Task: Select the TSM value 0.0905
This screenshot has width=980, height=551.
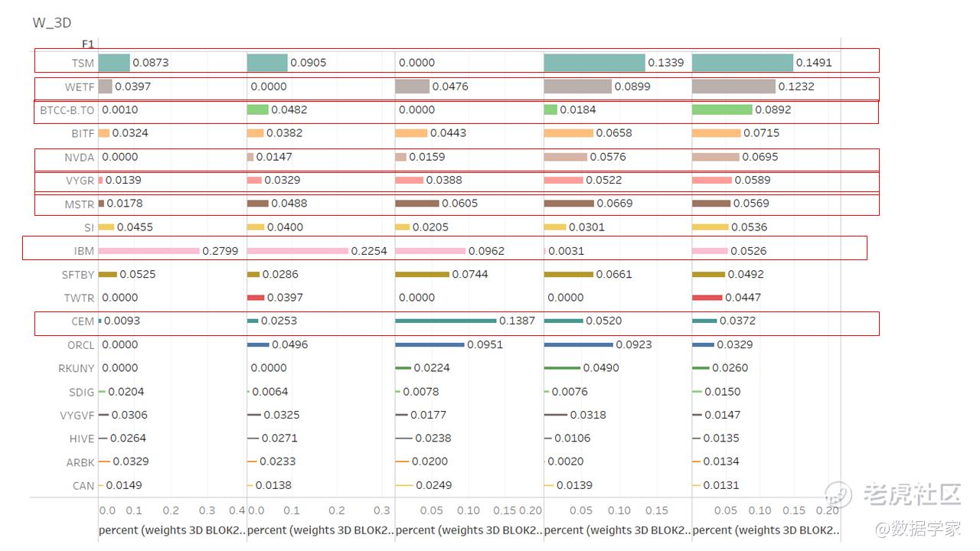Action: [308, 63]
